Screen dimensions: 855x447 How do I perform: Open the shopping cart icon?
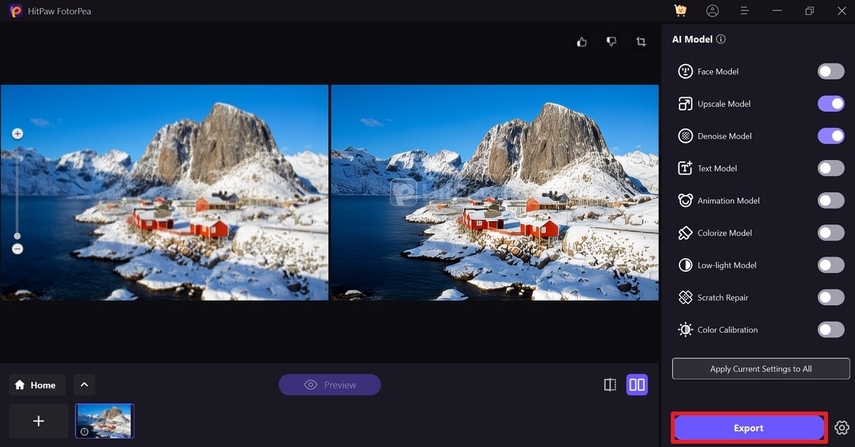680,10
